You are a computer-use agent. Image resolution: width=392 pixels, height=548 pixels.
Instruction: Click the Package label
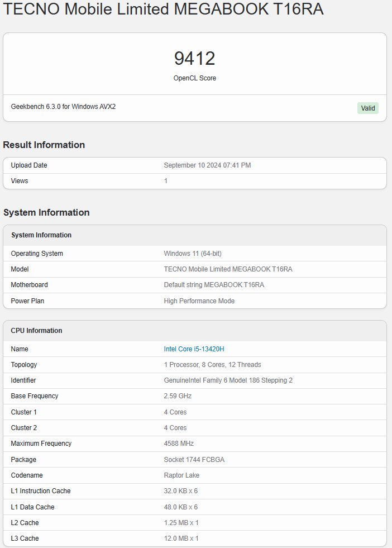pyautogui.click(x=23, y=459)
